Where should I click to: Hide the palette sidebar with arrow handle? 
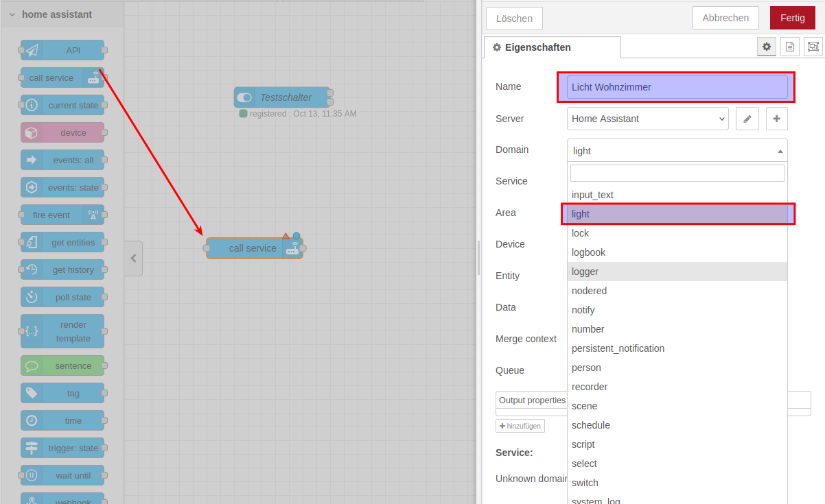tap(133, 259)
